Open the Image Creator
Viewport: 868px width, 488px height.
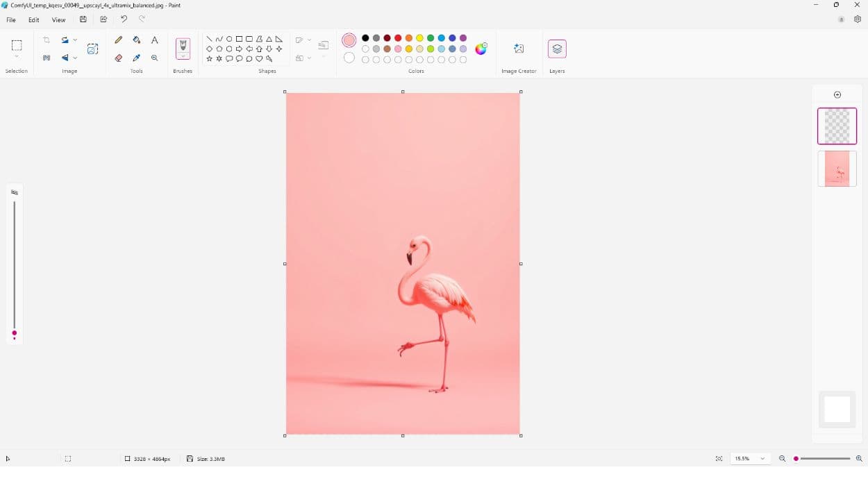tap(519, 49)
